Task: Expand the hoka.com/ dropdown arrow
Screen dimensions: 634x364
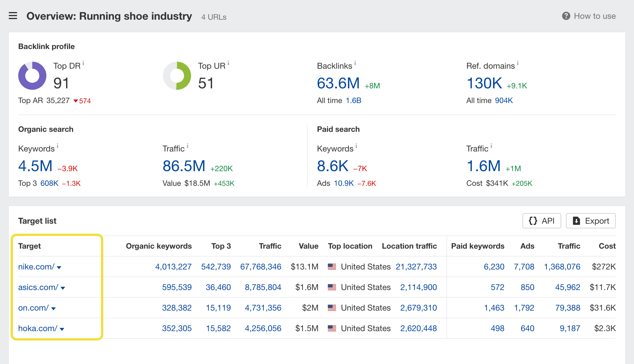Action: point(62,329)
